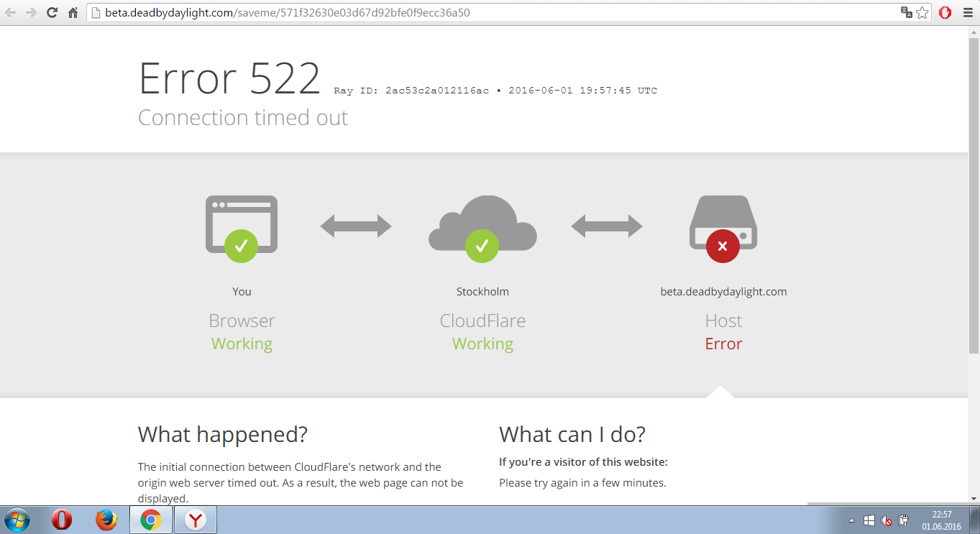The image size is (980, 534).
Task: Open the Chrome hamburger menu
Action: click(x=968, y=12)
